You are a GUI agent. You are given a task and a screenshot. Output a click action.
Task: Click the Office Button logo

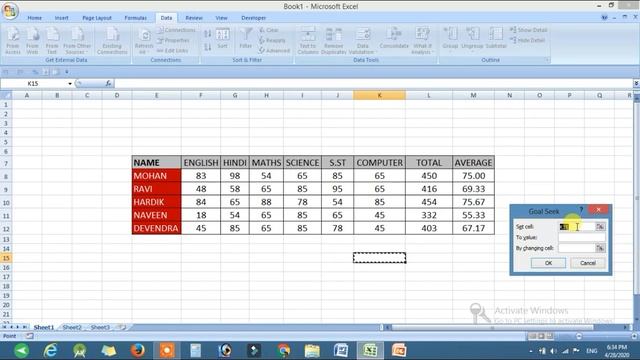(10, 10)
